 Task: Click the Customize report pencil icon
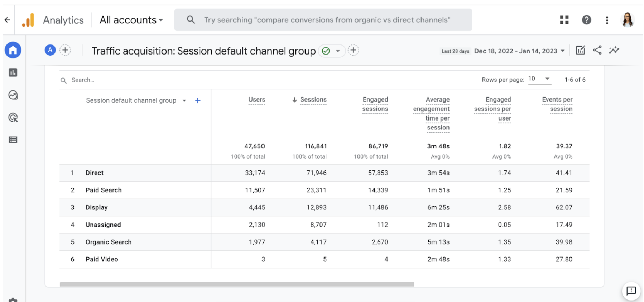point(580,50)
